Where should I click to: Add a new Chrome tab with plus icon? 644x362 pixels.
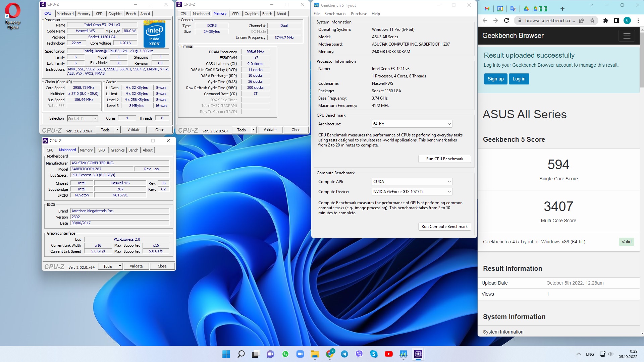pyautogui.click(x=562, y=9)
